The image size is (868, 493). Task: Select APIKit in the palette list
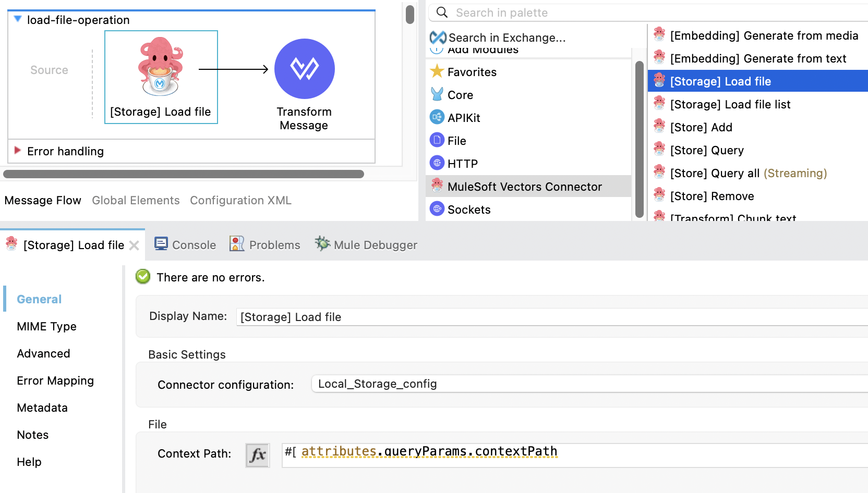point(528,118)
